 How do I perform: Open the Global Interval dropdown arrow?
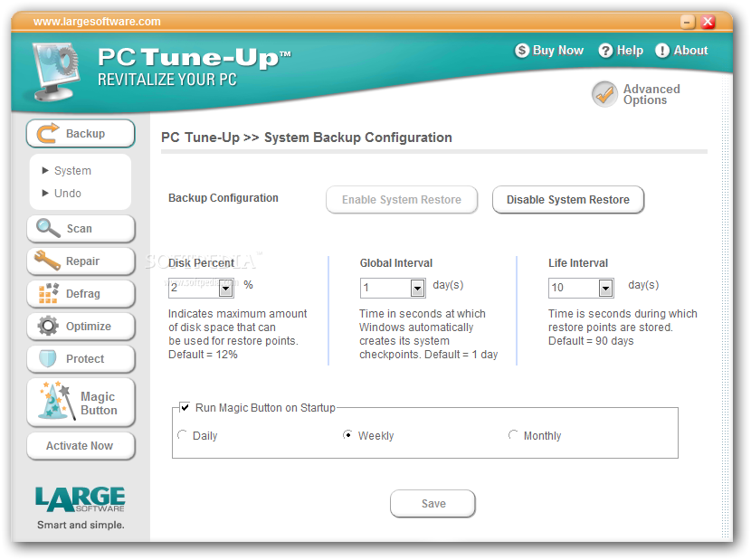tap(418, 289)
